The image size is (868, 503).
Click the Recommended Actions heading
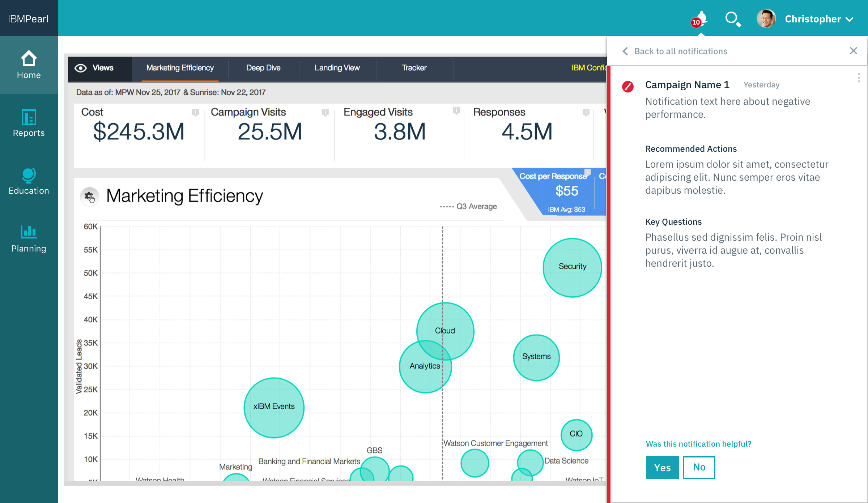click(x=691, y=149)
